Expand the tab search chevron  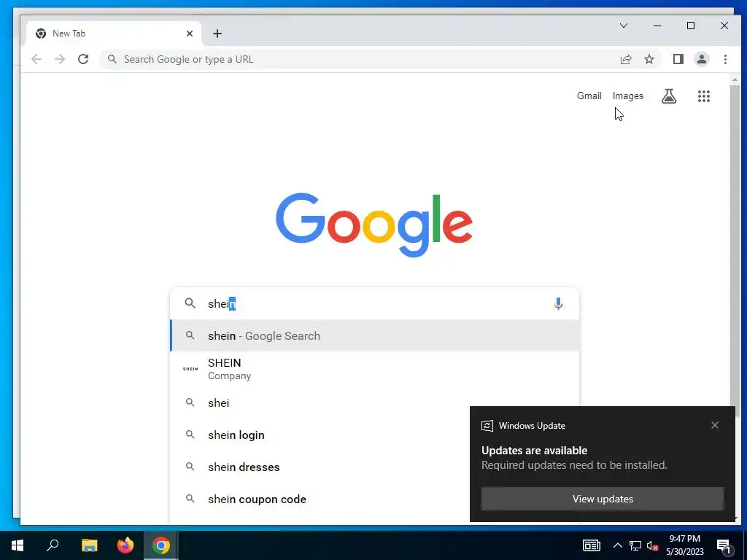623,26
